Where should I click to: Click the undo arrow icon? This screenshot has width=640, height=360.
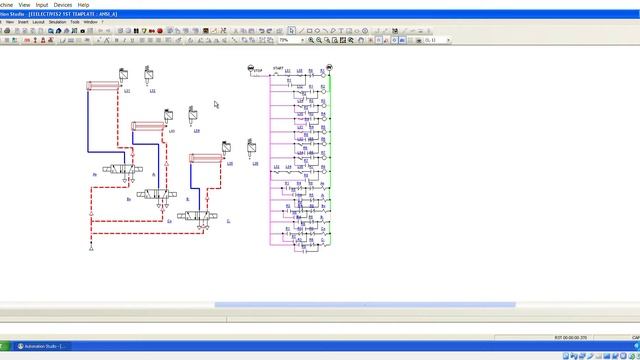pos(261,31)
